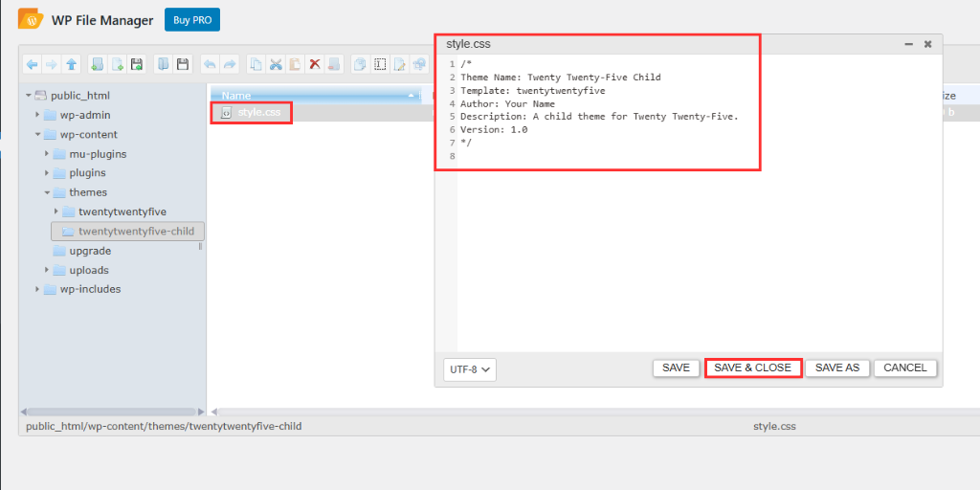Click the Copy toolbar icon
This screenshot has width=980, height=490.
pyautogui.click(x=256, y=64)
